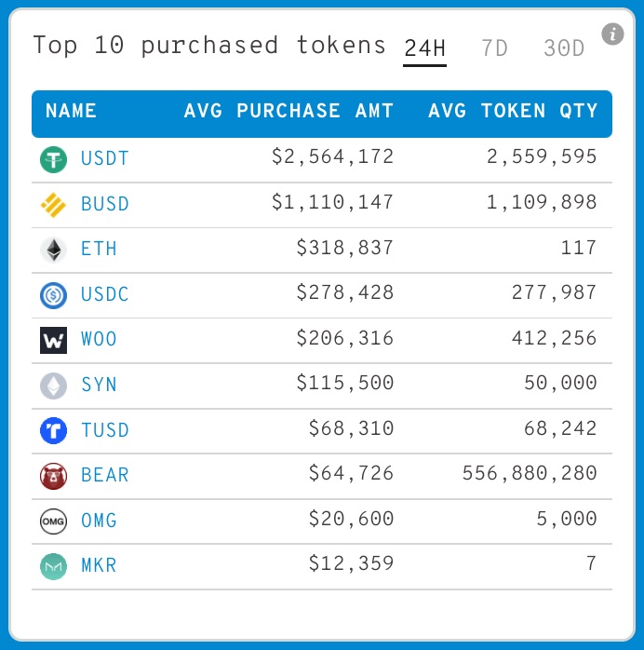Open the USDT token link
The height and width of the screenshot is (650, 644).
coord(105,159)
